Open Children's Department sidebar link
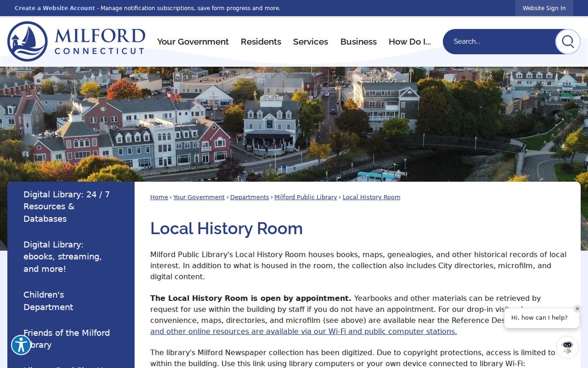The image size is (588, 368). (48, 301)
